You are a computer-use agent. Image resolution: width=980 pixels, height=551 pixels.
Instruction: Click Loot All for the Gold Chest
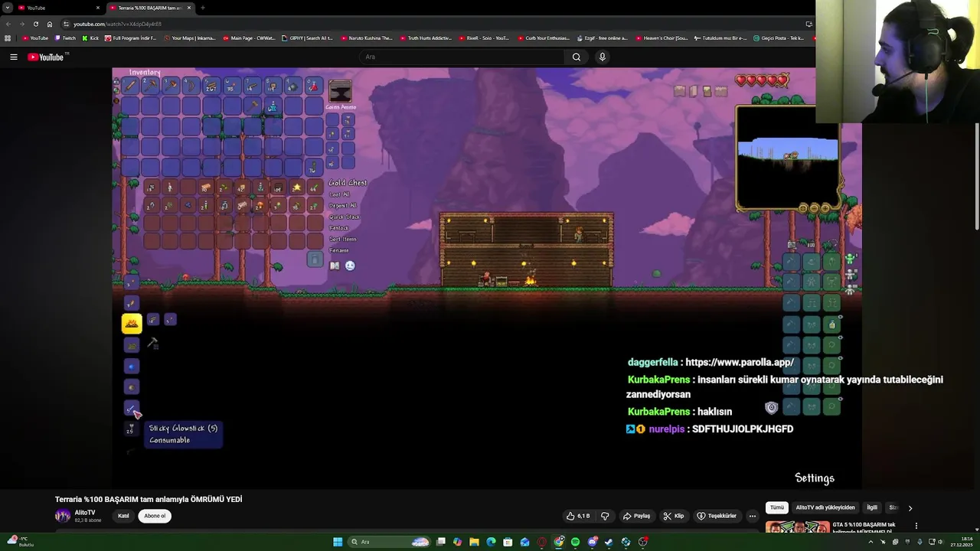(x=339, y=194)
